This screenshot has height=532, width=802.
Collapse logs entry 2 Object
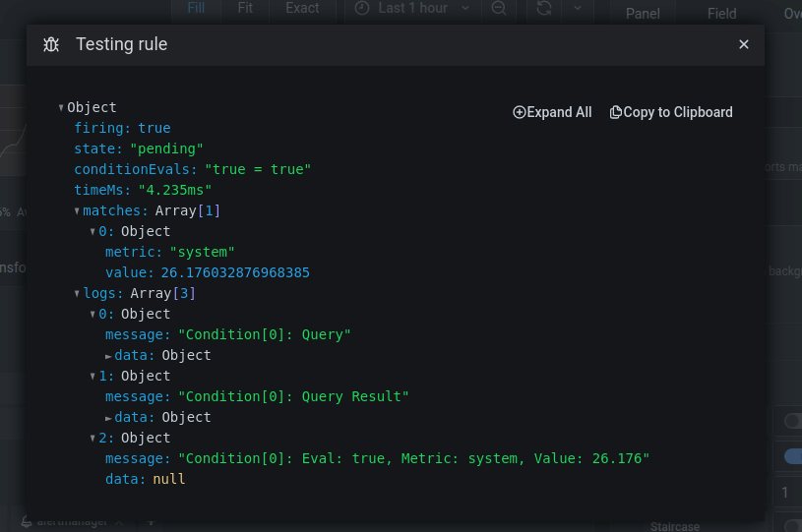coord(93,439)
